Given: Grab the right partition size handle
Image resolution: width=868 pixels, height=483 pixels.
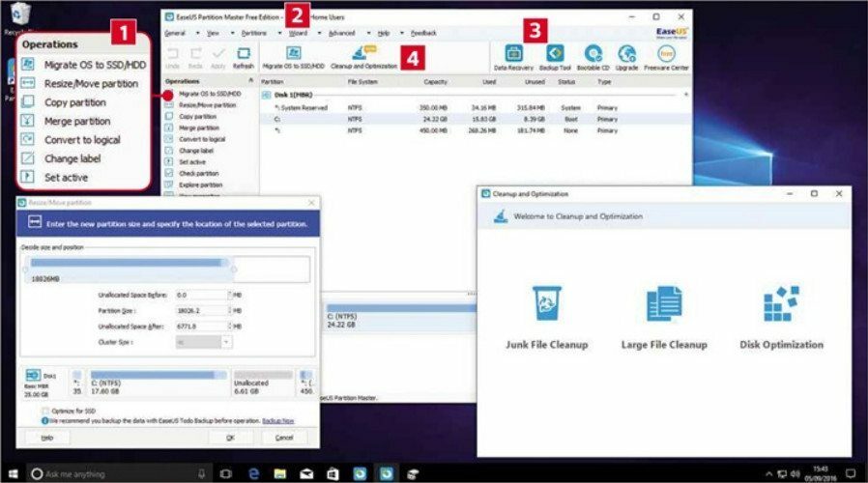Looking at the screenshot, I should [234, 270].
